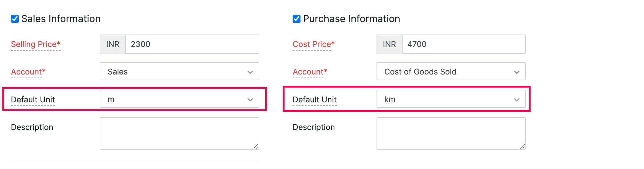Viewport: 644px width, 169px height.
Task: Click the chevron arrow beside unit m
Action: pyautogui.click(x=250, y=100)
